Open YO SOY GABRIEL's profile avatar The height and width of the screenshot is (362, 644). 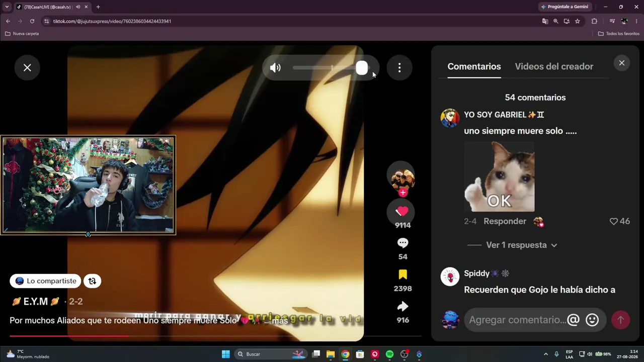pos(450,118)
